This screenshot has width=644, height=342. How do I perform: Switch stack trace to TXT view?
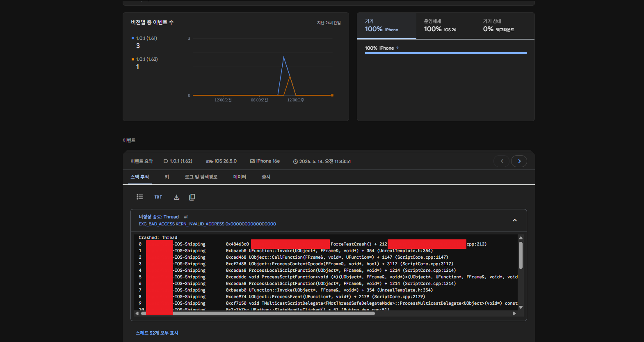click(158, 197)
